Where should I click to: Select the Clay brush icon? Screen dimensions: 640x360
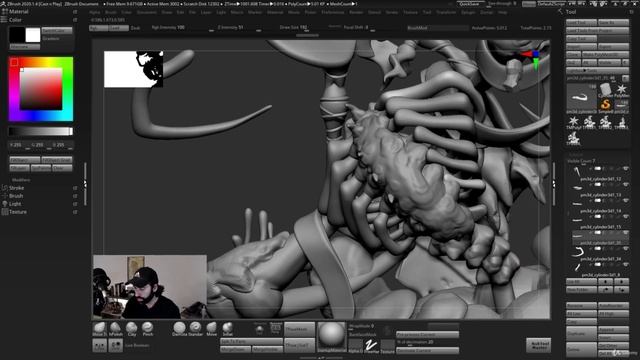(131, 329)
